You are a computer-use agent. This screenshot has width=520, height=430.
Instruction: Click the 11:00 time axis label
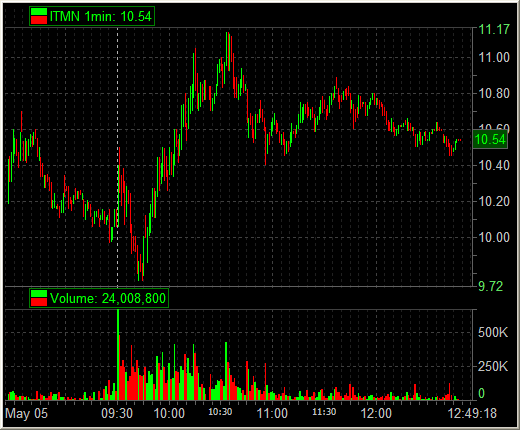pos(272,414)
